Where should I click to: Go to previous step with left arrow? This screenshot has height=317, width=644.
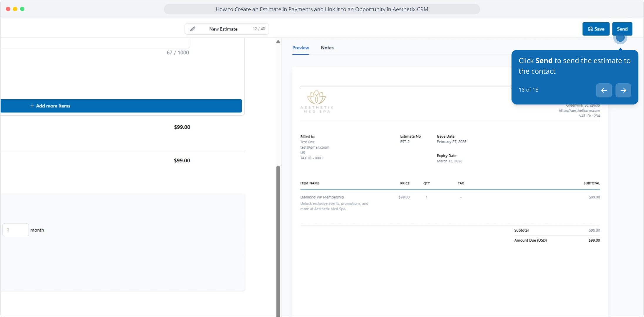(x=604, y=90)
